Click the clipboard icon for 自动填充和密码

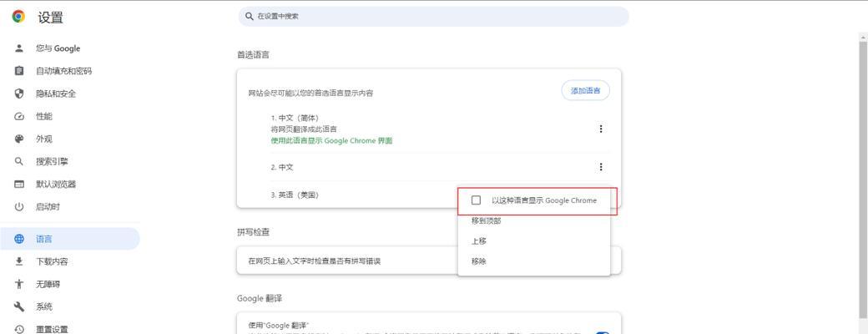pos(19,71)
